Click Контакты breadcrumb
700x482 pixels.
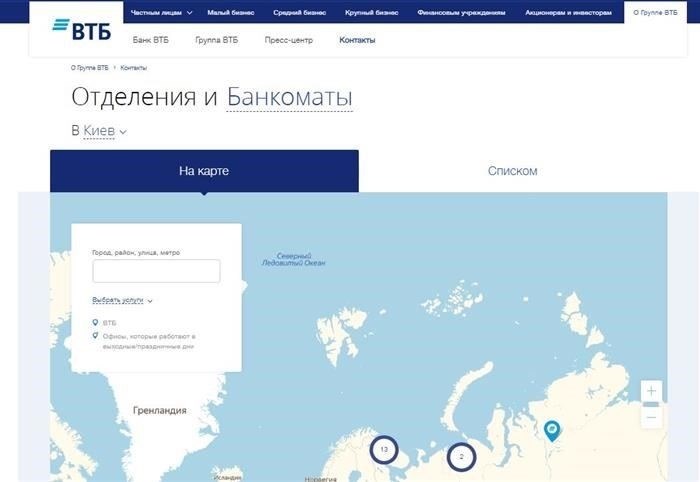pos(133,68)
